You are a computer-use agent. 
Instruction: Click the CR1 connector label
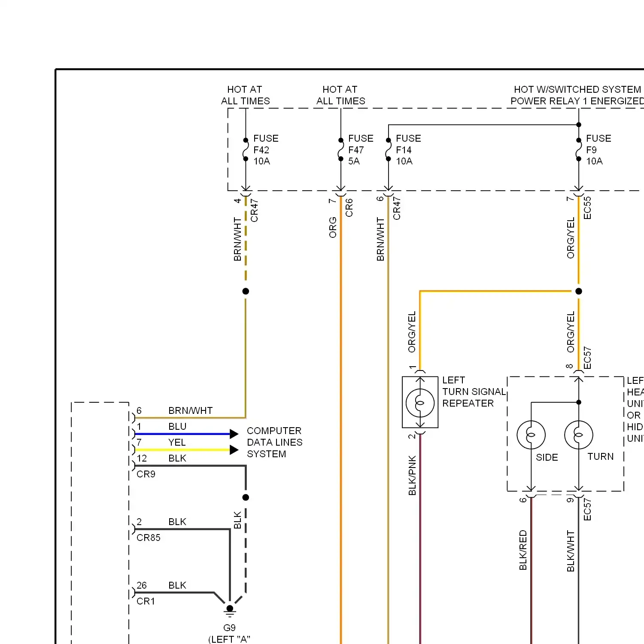146,601
